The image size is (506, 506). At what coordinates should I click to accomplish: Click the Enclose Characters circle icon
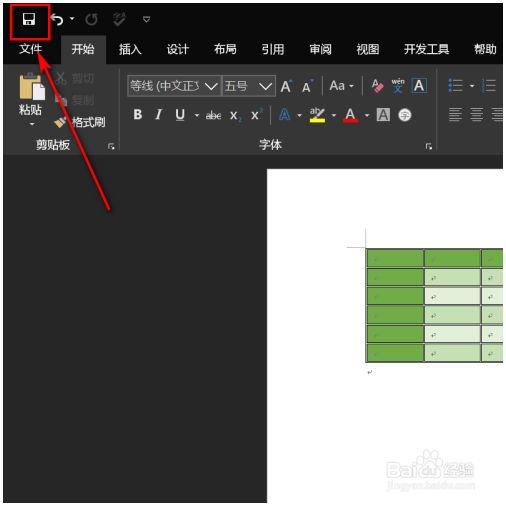tap(405, 115)
